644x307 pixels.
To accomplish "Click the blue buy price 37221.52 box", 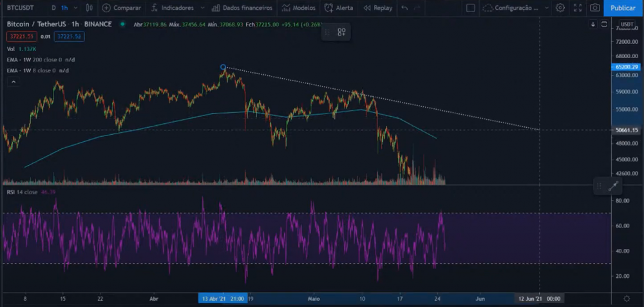I will [69, 37].
